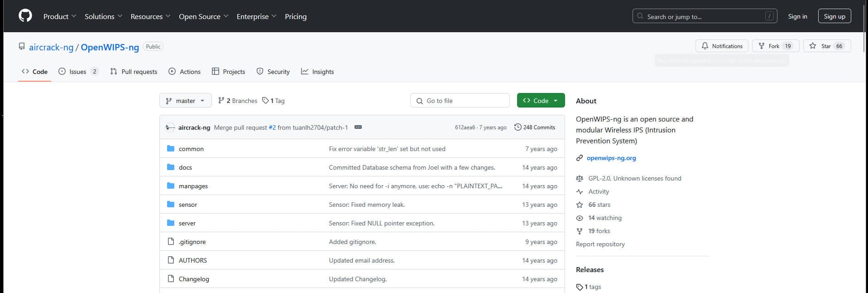Click the aircrack-ng committer avatar

pyautogui.click(x=170, y=127)
